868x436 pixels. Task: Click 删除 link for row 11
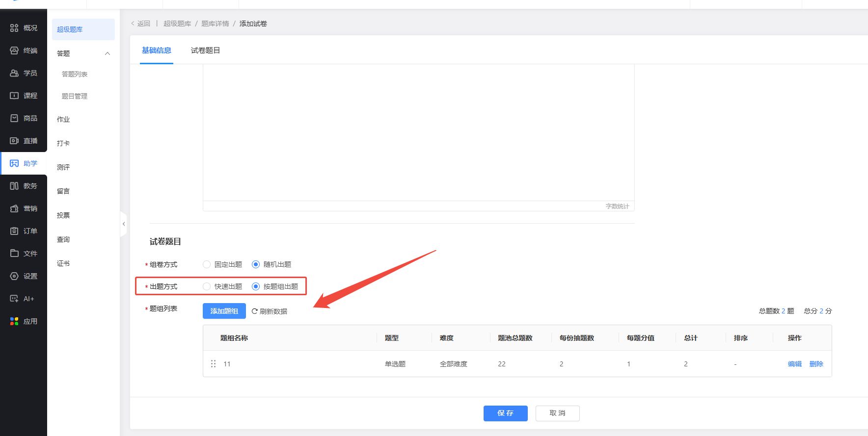pyautogui.click(x=816, y=364)
